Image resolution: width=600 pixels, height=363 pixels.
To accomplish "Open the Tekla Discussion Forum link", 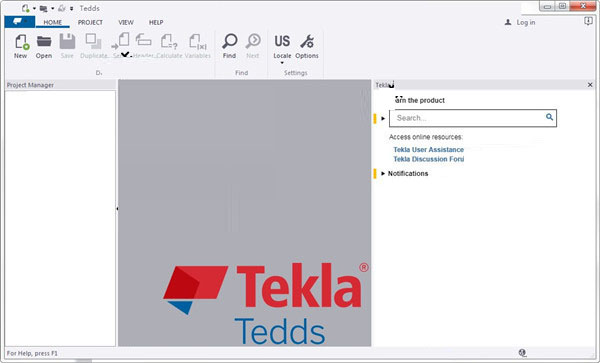I will click(429, 159).
